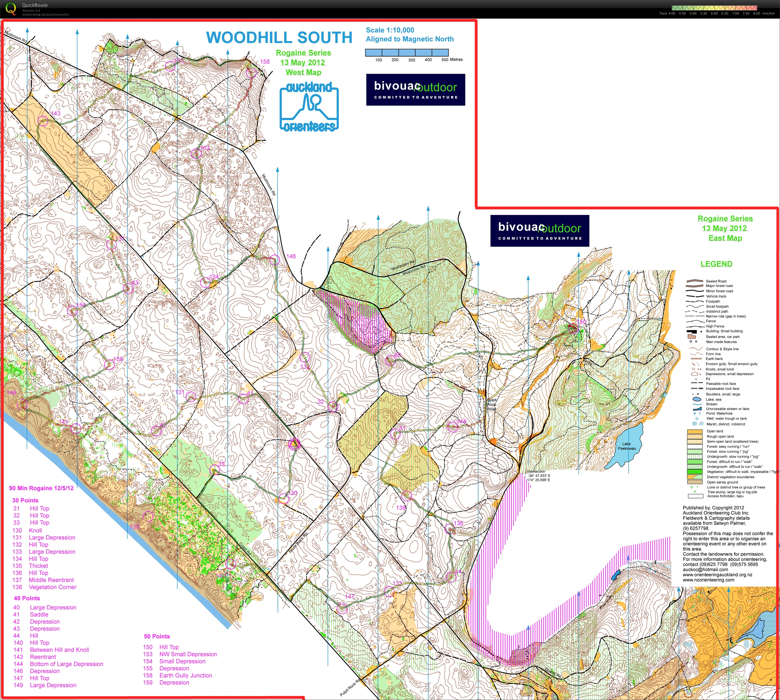Click the 40 Points heading

click(27, 598)
